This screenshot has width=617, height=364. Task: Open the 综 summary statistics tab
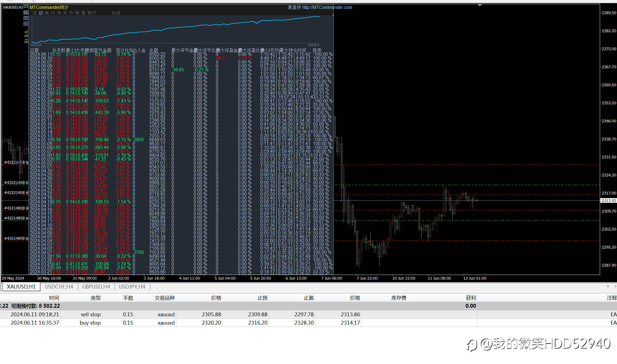pos(35,13)
